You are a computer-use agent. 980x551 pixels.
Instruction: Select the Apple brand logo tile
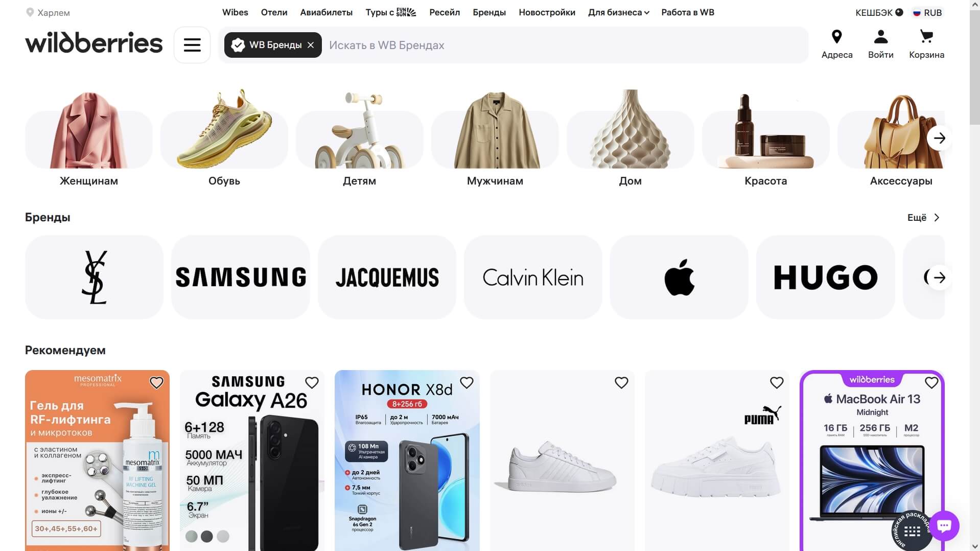679,277
